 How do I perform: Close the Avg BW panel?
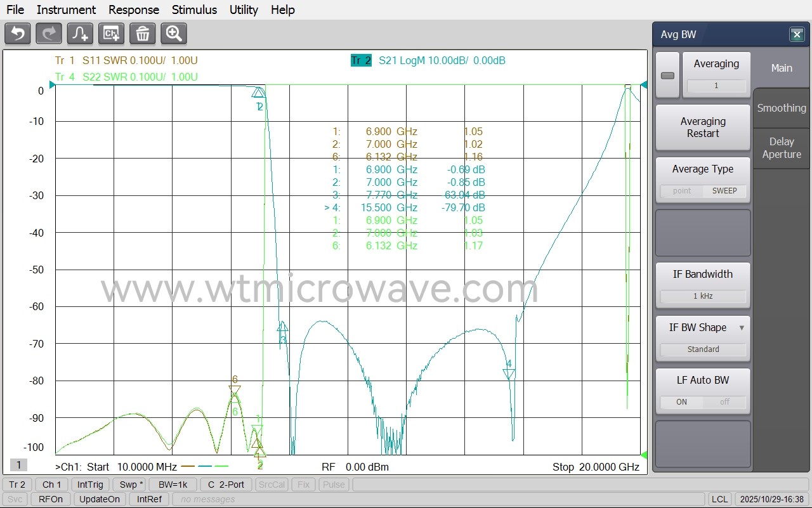797,35
